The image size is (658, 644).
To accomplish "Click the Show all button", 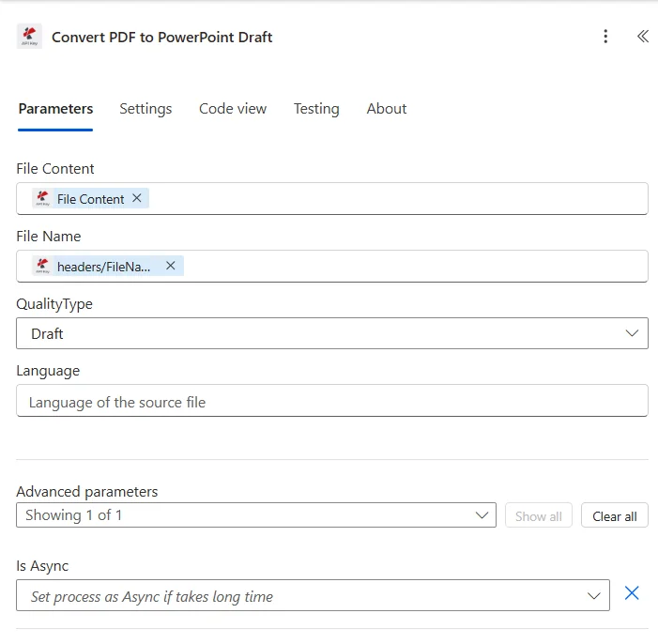I will click(x=539, y=515).
